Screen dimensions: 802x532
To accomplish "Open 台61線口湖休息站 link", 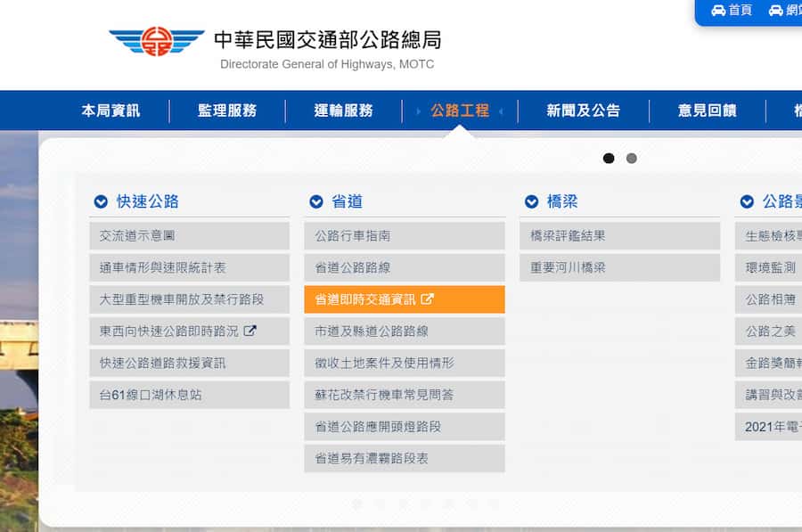I will click(x=189, y=395).
